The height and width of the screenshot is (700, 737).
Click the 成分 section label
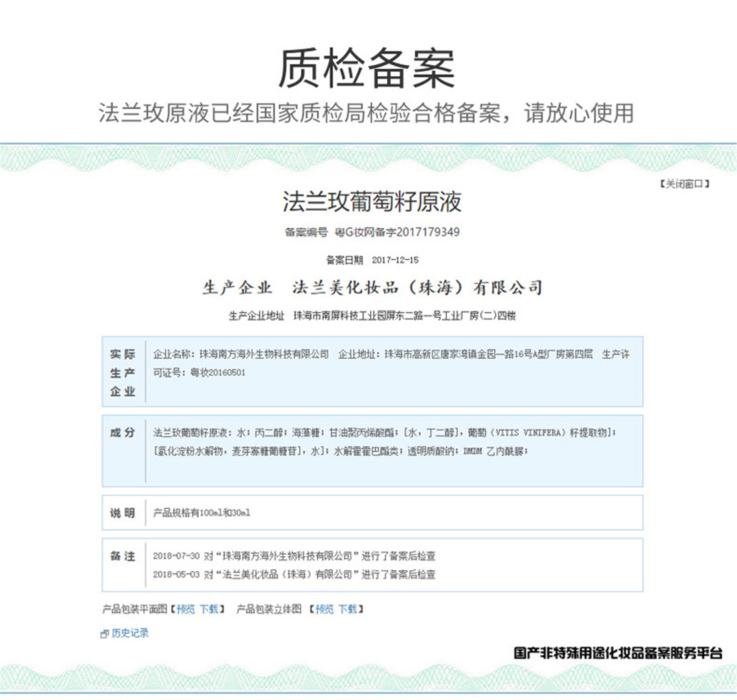[x=123, y=433]
